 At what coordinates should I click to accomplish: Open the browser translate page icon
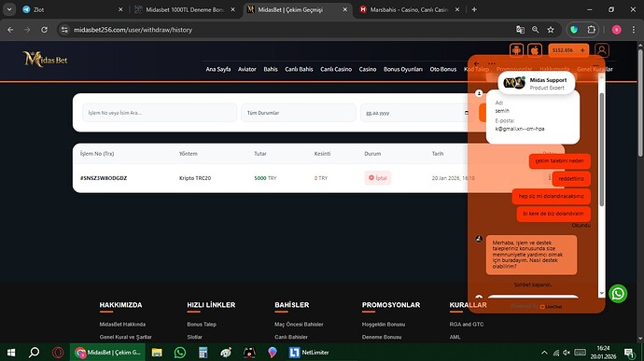click(x=520, y=30)
